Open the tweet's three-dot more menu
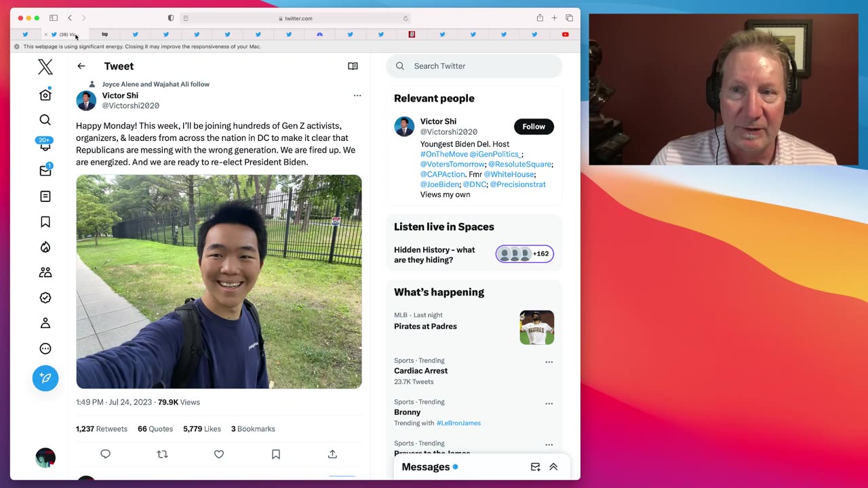868x488 pixels. [x=357, y=96]
